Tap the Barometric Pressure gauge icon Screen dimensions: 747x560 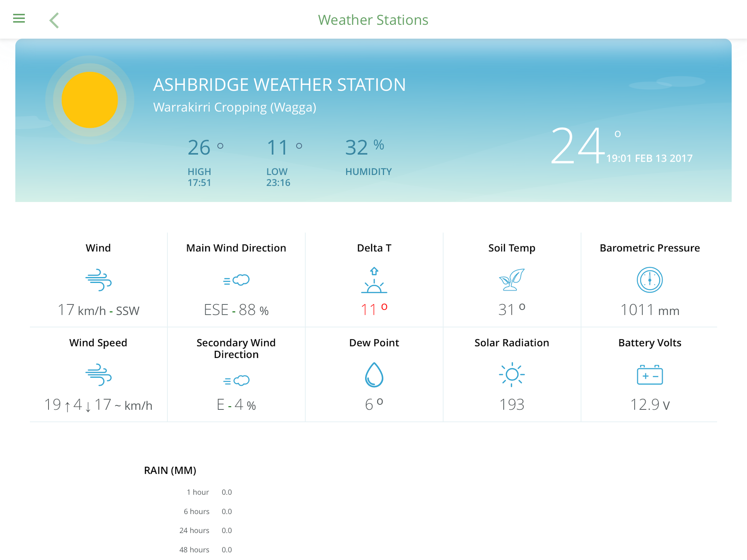pyautogui.click(x=649, y=280)
